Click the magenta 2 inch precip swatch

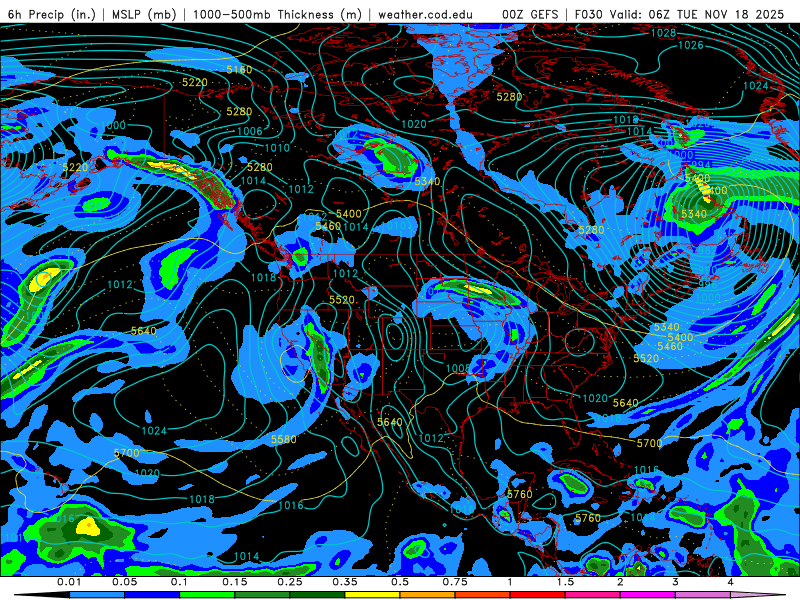click(x=647, y=595)
